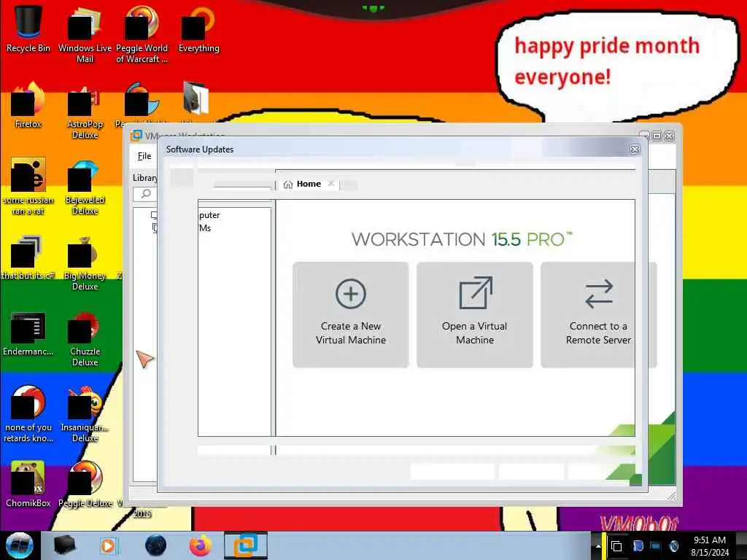Switch to the Home tab
Image resolution: width=747 pixels, height=560 pixels.
click(309, 184)
